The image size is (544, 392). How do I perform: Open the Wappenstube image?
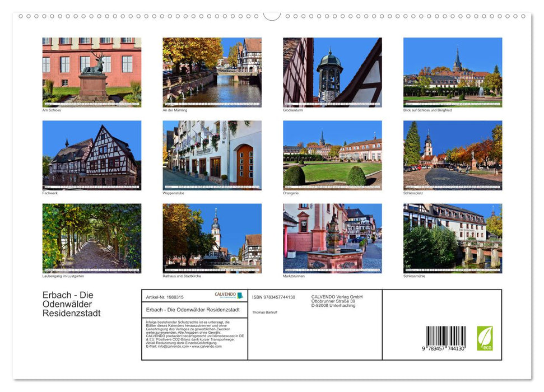(211, 155)
